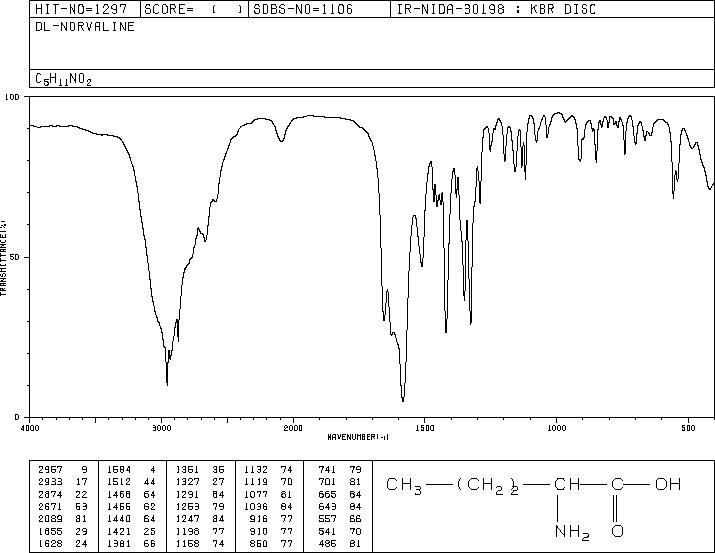Viewport: 715px width, 553px height.
Task: Click the 1327 peak table entry
Action: tap(187, 481)
